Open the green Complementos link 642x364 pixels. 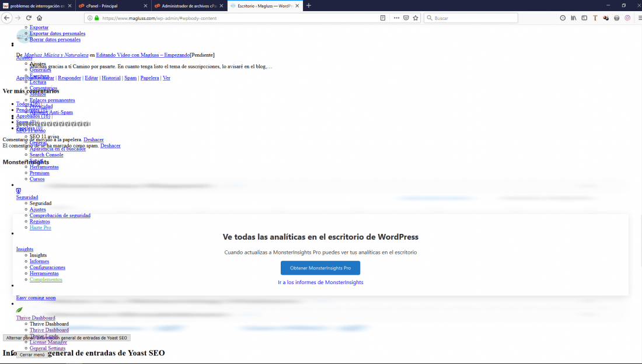[x=46, y=279]
